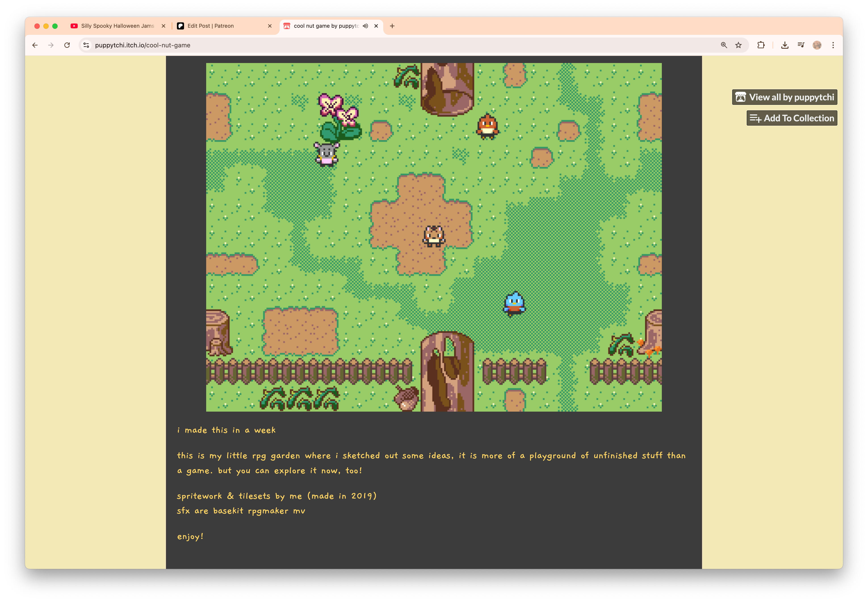The height and width of the screenshot is (602, 868).
Task: Click Add To Collection button
Action: pos(791,118)
